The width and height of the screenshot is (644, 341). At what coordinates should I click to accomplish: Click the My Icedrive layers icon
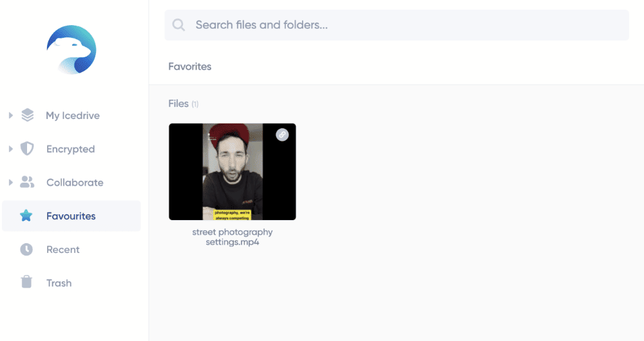coord(28,115)
